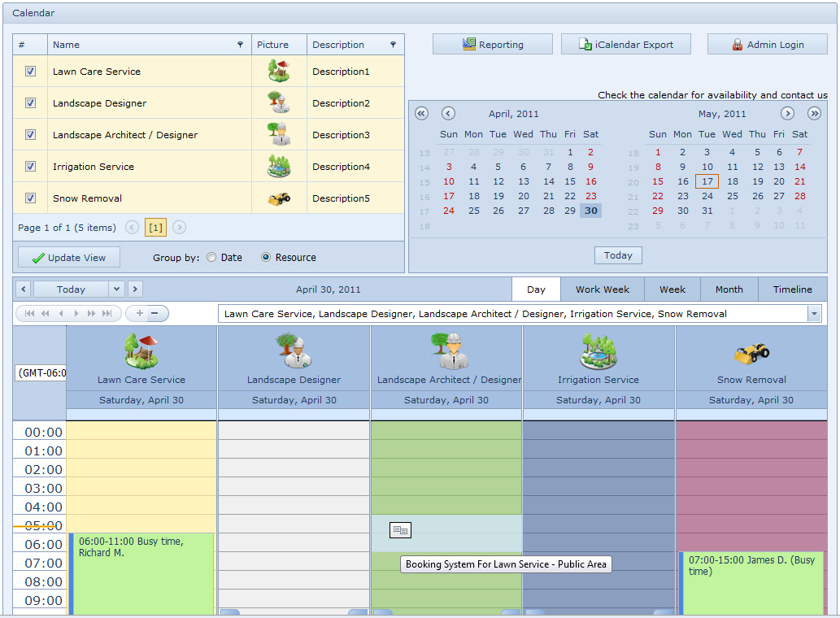The height and width of the screenshot is (618, 840).
Task: Click the Landscape Designer header icon
Action: 294,351
